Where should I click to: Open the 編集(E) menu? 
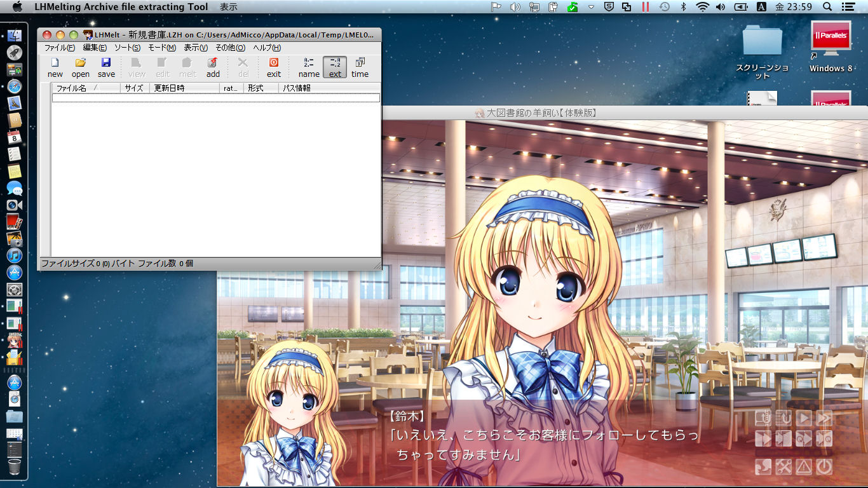95,48
